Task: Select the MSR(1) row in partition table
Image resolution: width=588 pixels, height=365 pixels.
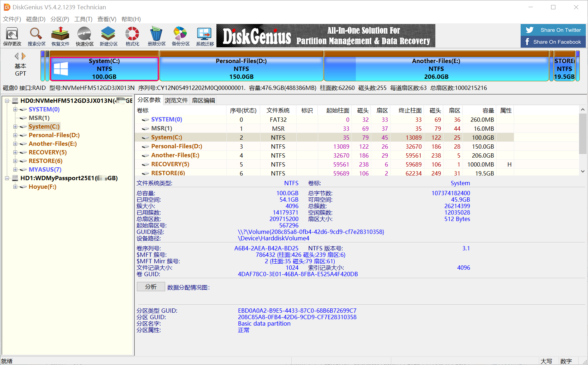Action: 324,128
